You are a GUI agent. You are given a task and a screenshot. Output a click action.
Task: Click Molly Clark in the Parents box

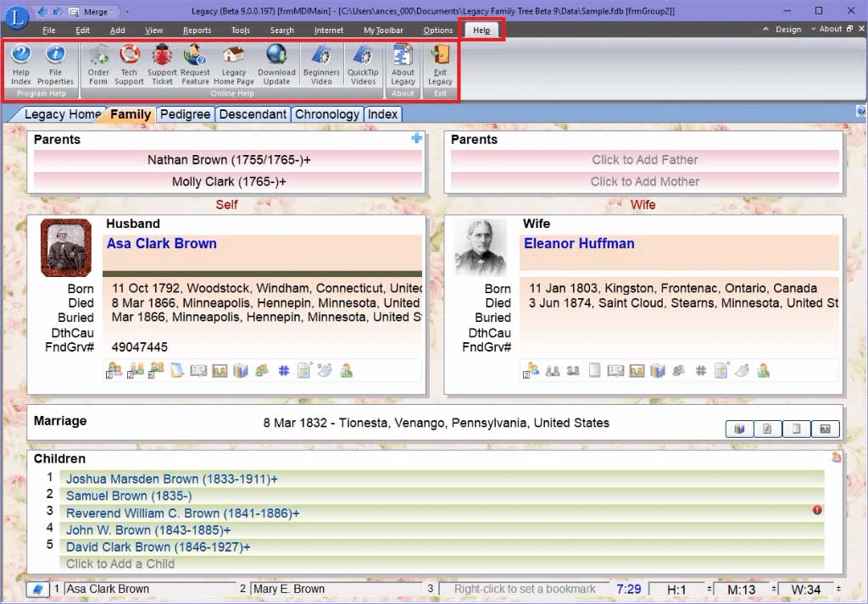click(228, 182)
